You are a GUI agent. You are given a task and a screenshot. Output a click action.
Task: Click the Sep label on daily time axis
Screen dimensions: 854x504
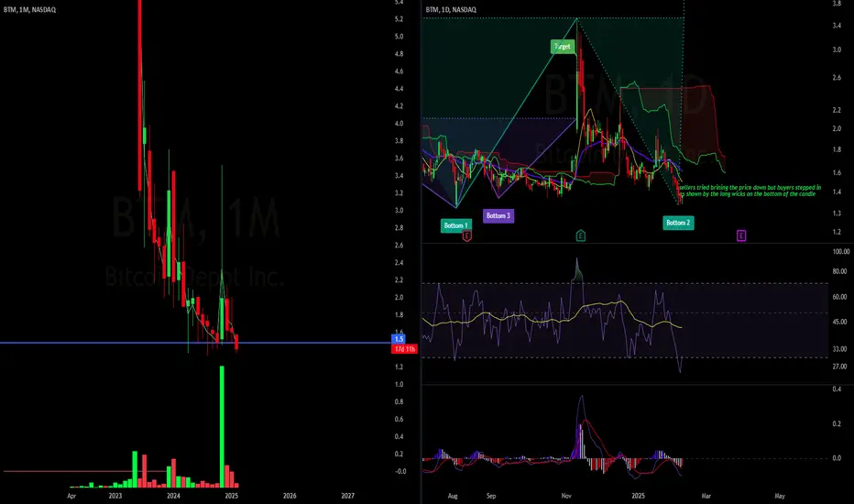[x=491, y=496]
